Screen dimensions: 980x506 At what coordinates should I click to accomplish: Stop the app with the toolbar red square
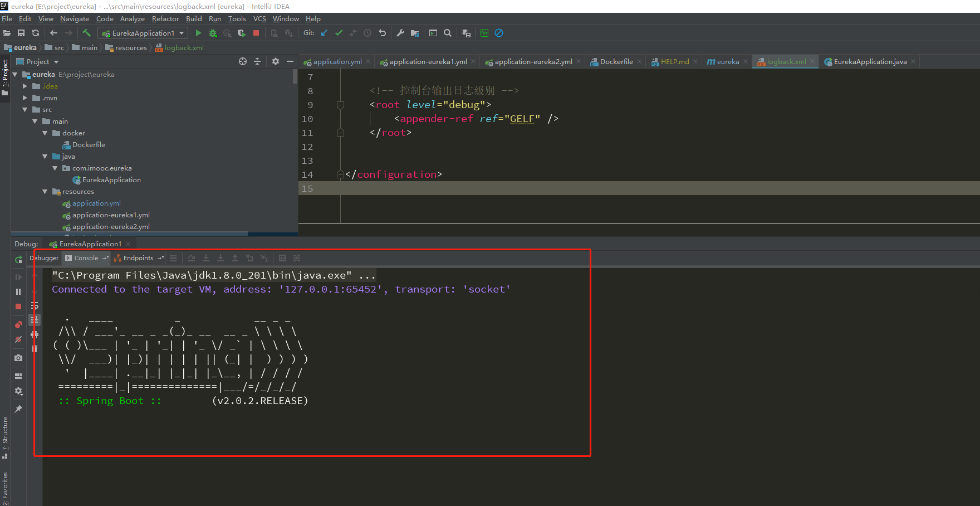[x=256, y=33]
